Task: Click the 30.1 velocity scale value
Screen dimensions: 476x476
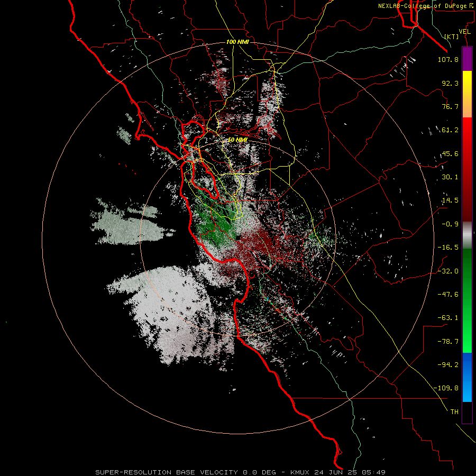Action: coord(450,177)
